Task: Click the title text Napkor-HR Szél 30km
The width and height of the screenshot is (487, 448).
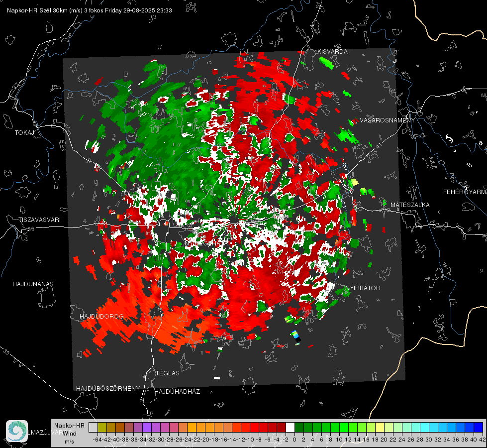Action: (x=45, y=10)
